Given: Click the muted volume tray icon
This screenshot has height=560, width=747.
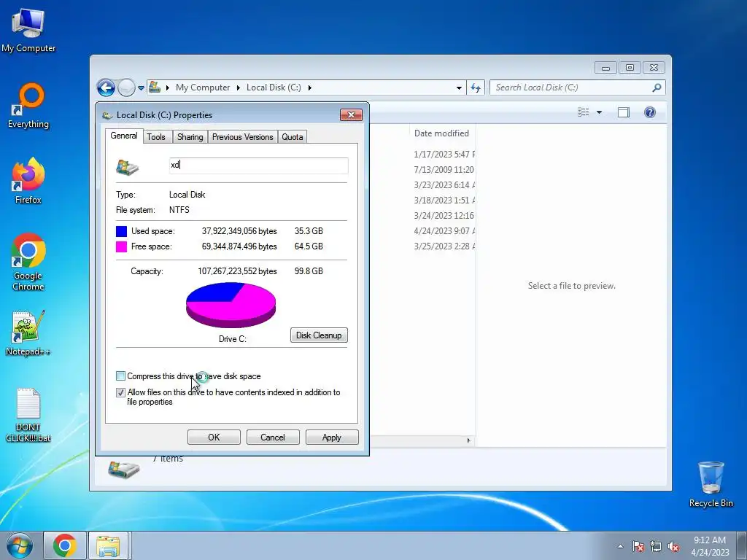Looking at the screenshot, I should tap(673, 546).
